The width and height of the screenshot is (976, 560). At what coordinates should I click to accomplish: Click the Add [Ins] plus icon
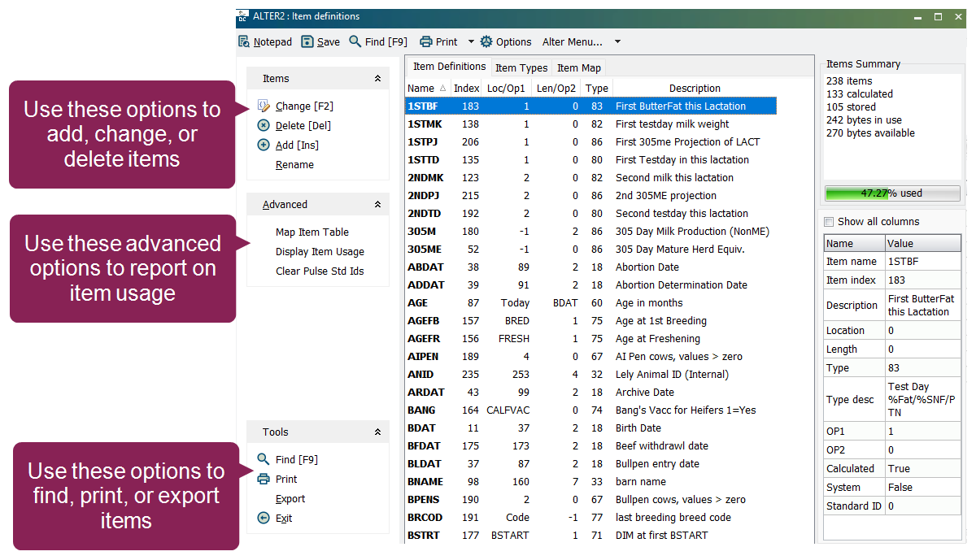pos(263,145)
